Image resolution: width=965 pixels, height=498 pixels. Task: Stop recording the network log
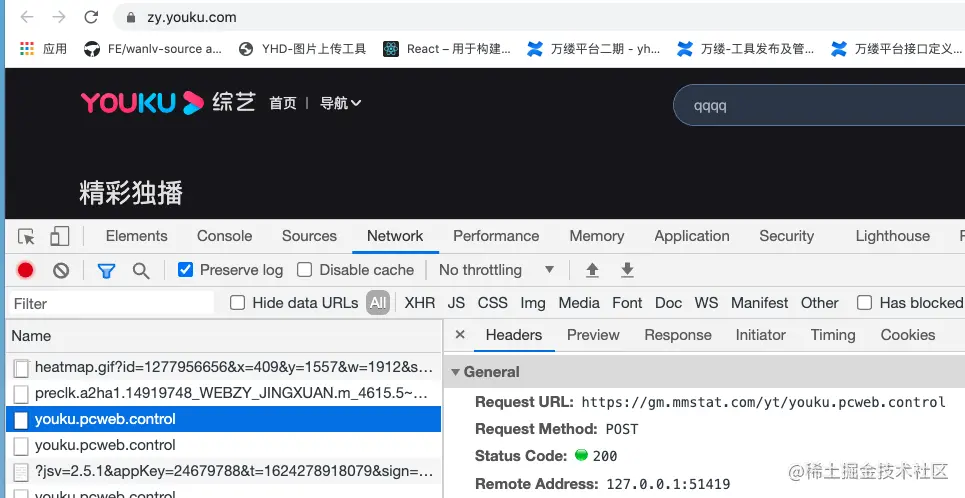tap(25, 270)
